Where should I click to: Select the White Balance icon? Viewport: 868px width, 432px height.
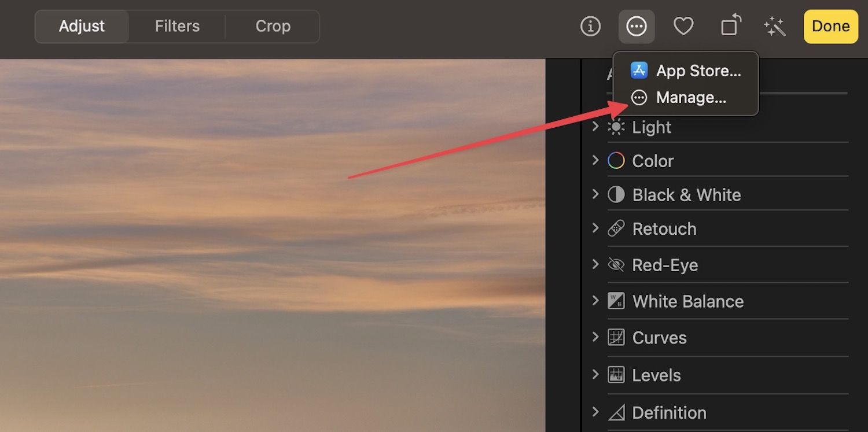point(616,301)
